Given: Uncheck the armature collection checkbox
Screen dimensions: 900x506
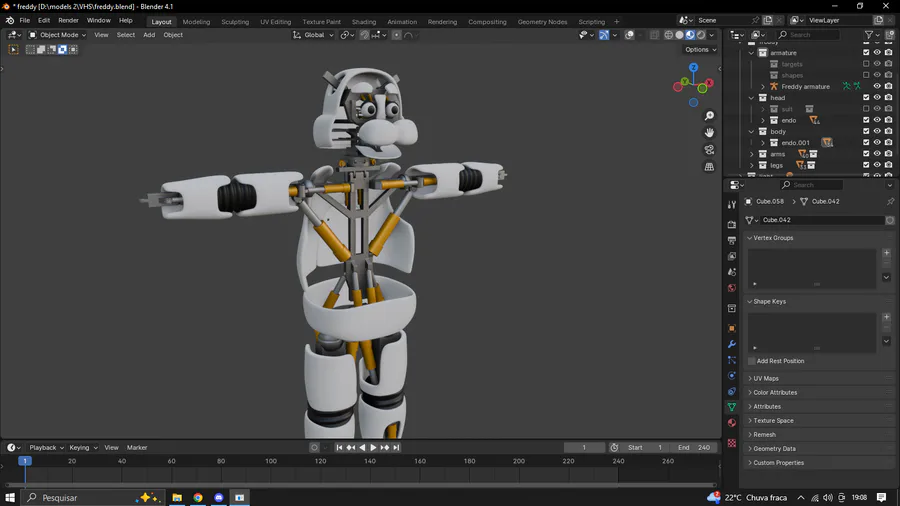Looking at the screenshot, I should (x=866, y=52).
